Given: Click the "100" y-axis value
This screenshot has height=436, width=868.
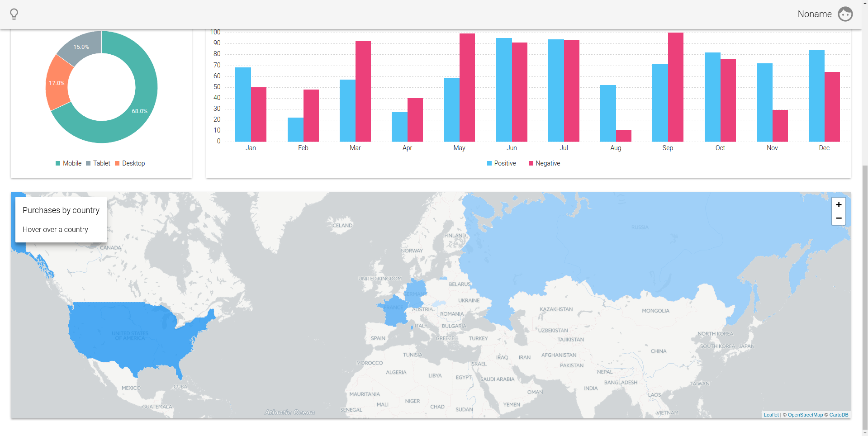Looking at the screenshot, I should point(215,32).
